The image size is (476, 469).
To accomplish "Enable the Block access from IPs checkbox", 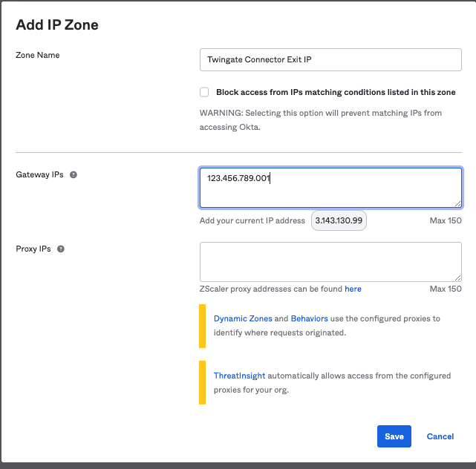I will tap(204, 93).
